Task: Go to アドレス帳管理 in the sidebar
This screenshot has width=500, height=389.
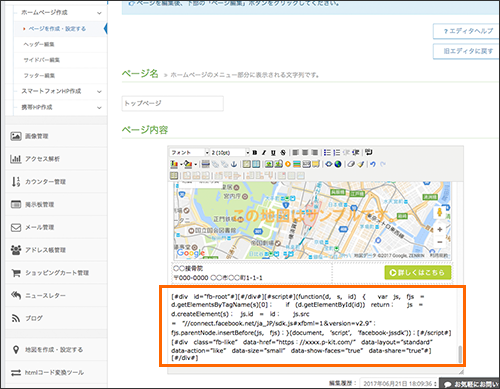Action: 56,250
